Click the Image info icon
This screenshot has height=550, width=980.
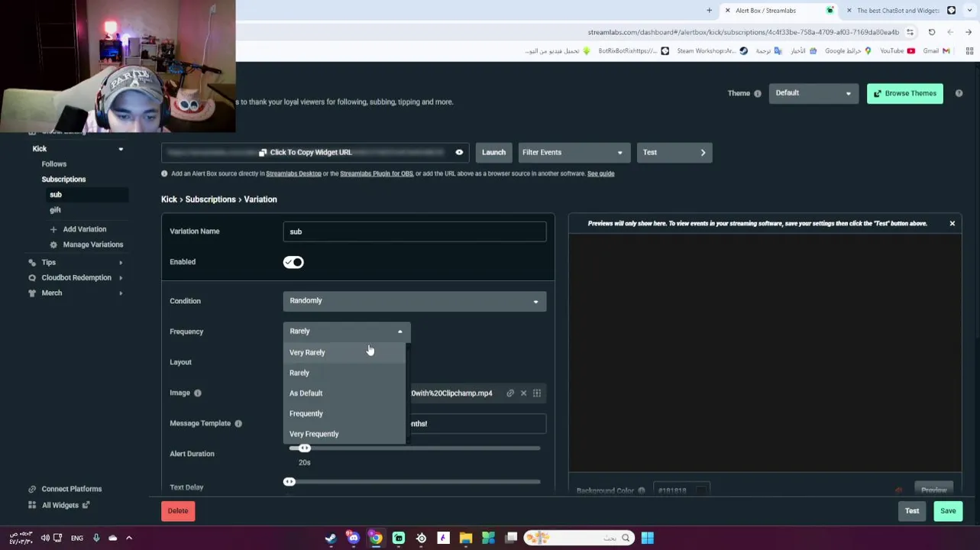[x=198, y=393]
